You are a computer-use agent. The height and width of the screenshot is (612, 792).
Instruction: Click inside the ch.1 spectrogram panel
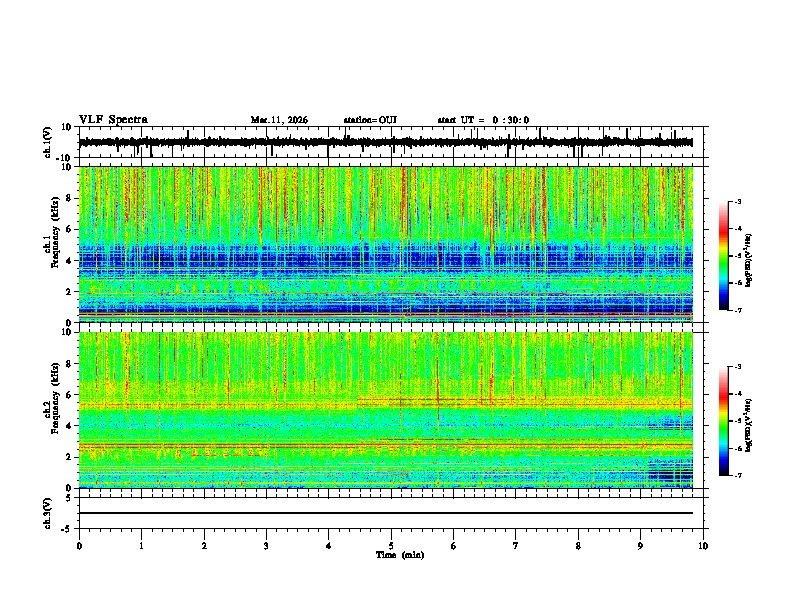click(x=386, y=244)
